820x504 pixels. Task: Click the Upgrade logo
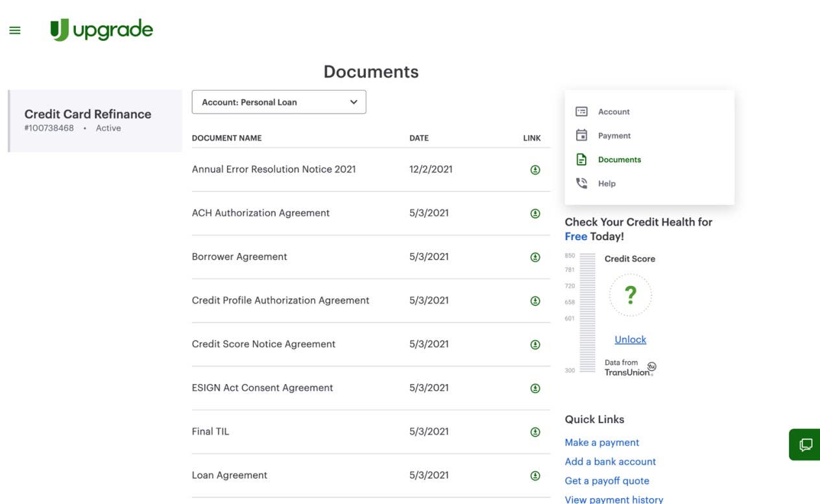[102, 30]
